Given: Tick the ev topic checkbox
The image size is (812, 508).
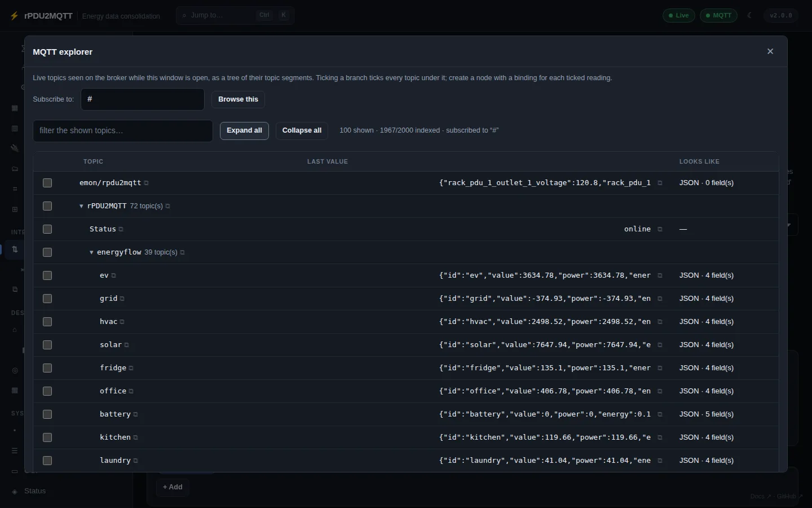Looking at the screenshot, I should (x=47, y=275).
